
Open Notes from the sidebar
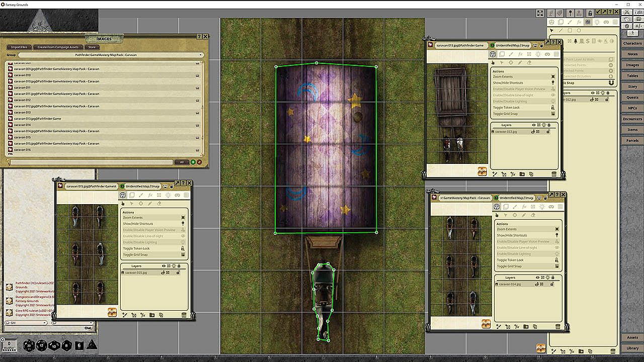632,54
